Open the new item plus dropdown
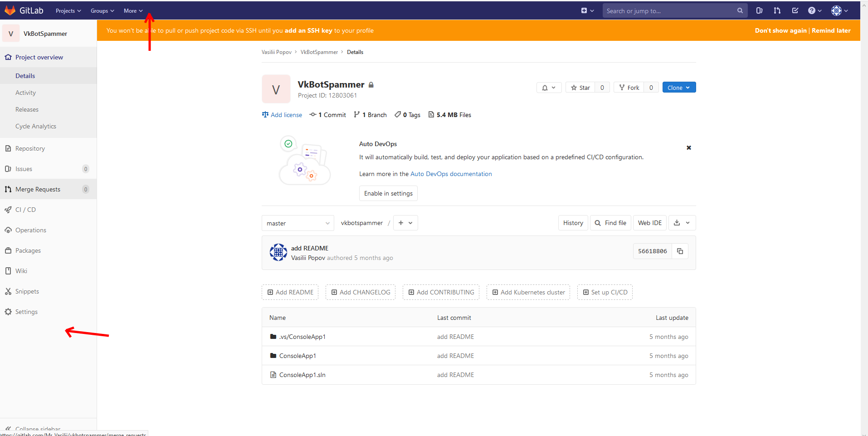Screen dimensions: 868x436 [587, 11]
